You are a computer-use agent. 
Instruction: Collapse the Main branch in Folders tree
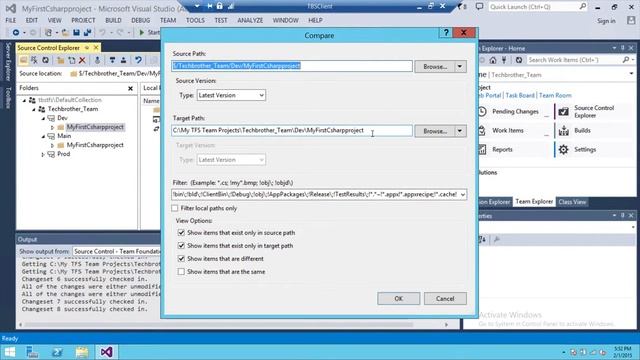(43, 136)
